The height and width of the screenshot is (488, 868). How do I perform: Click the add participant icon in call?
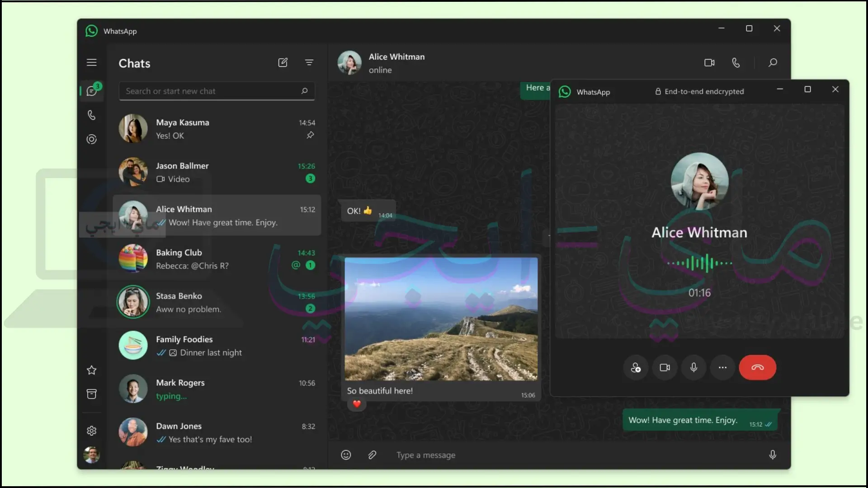pyautogui.click(x=636, y=367)
